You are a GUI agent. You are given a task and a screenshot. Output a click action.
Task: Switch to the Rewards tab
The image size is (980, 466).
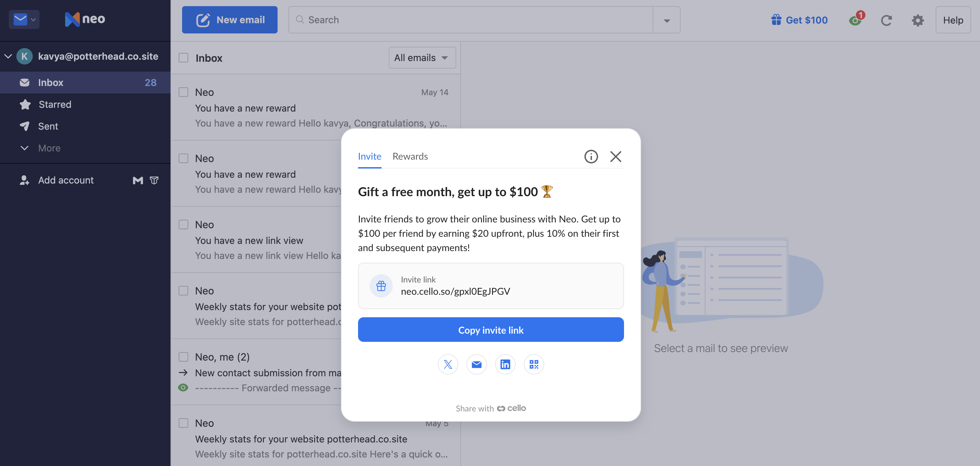point(410,157)
